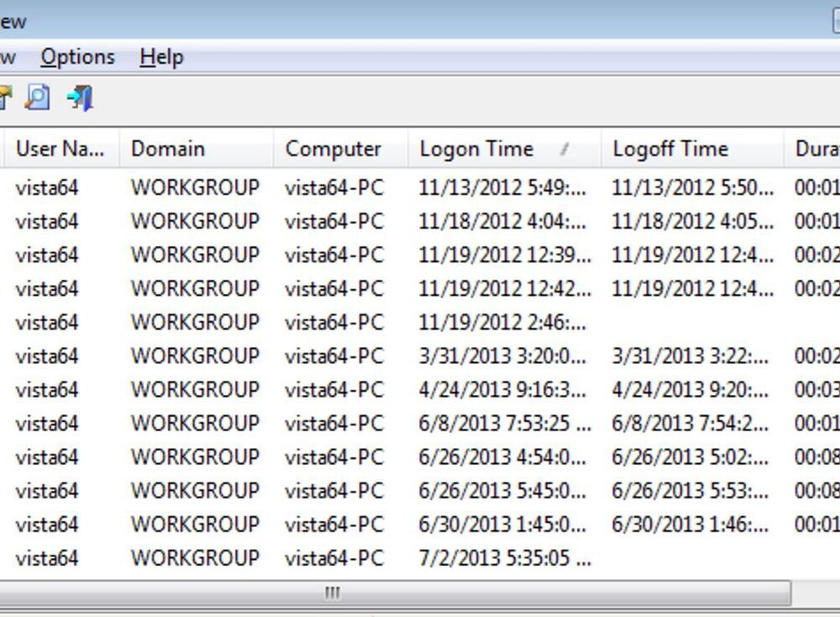Select the row with logon 6/30/2013 1:45

(x=420, y=525)
